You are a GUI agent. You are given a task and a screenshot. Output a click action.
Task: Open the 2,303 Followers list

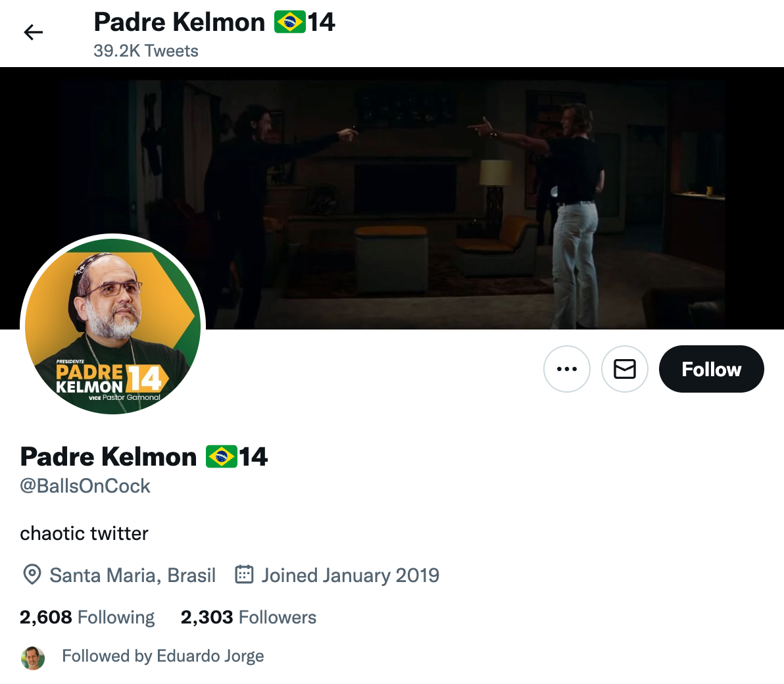[249, 617]
